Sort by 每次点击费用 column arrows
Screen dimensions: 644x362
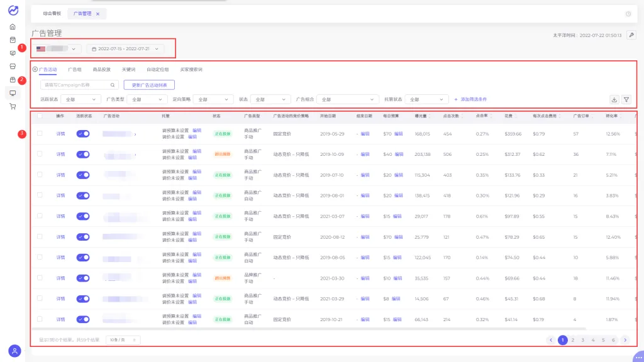(559, 116)
